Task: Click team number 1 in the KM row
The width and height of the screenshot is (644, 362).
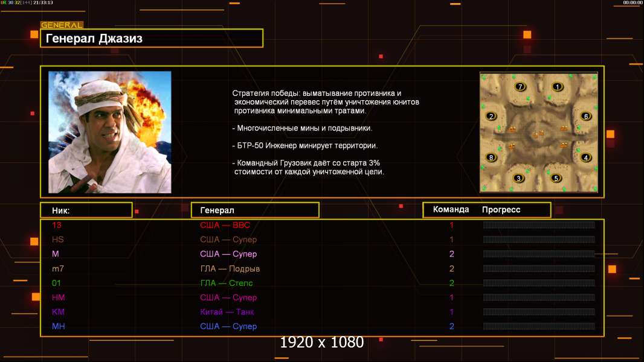Action: pos(451,311)
